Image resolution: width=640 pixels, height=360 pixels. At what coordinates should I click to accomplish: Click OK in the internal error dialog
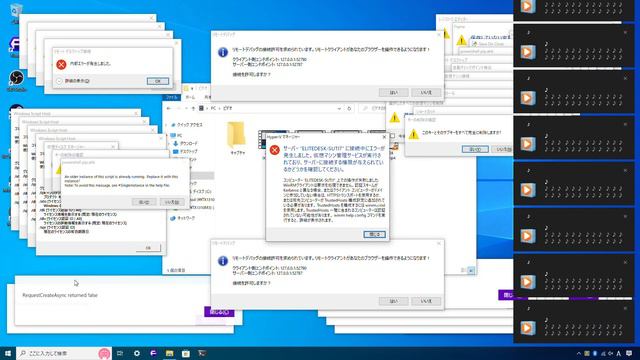coord(158,81)
